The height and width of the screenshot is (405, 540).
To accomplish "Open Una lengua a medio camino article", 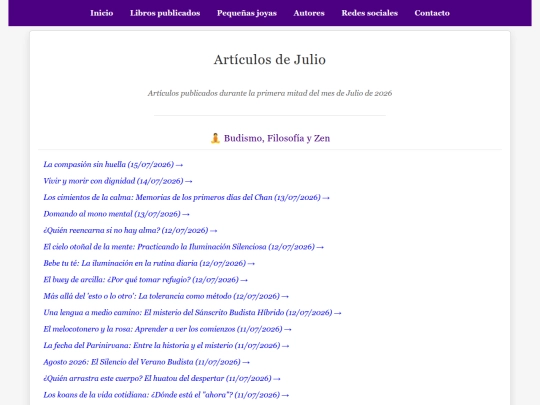I will coord(192,313).
